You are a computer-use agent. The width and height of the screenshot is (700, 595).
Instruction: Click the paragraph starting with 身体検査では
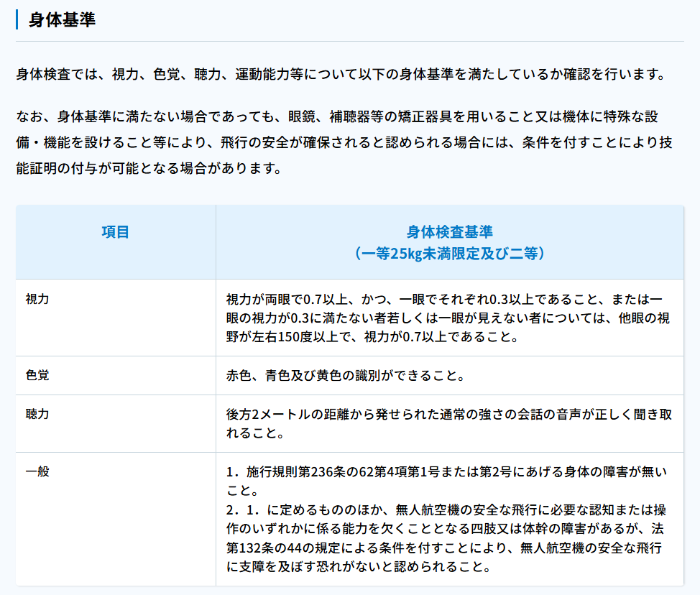(x=338, y=74)
